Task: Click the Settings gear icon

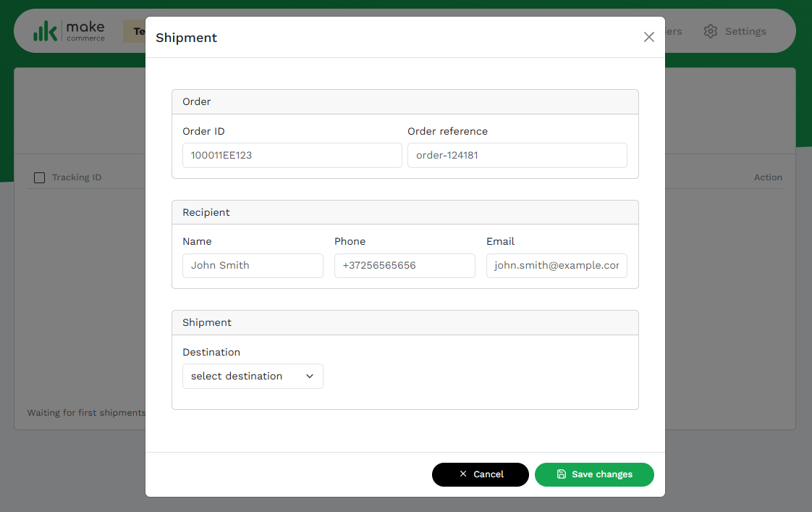Action: pyautogui.click(x=711, y=31)
